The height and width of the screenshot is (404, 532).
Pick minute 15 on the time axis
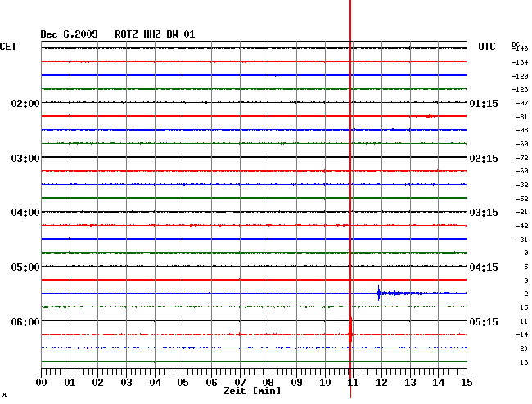[x=467, y=382]
